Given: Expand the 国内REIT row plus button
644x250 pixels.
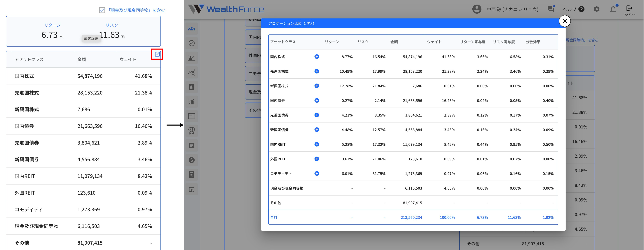Looking at the screenshot, I should (x=317, y=144).
